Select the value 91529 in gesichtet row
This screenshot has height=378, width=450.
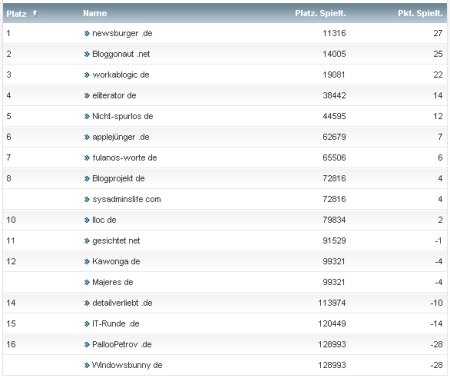coord(334,241)
